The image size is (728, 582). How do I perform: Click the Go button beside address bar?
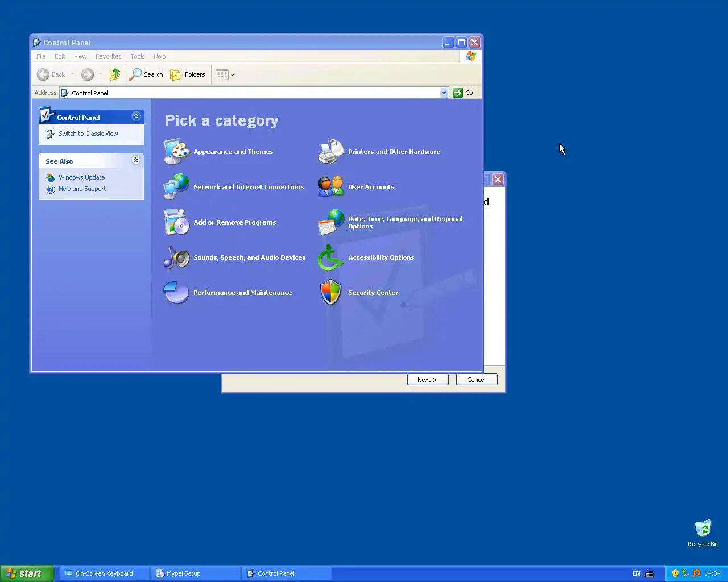pyautogui.click(x=464, y=93)
